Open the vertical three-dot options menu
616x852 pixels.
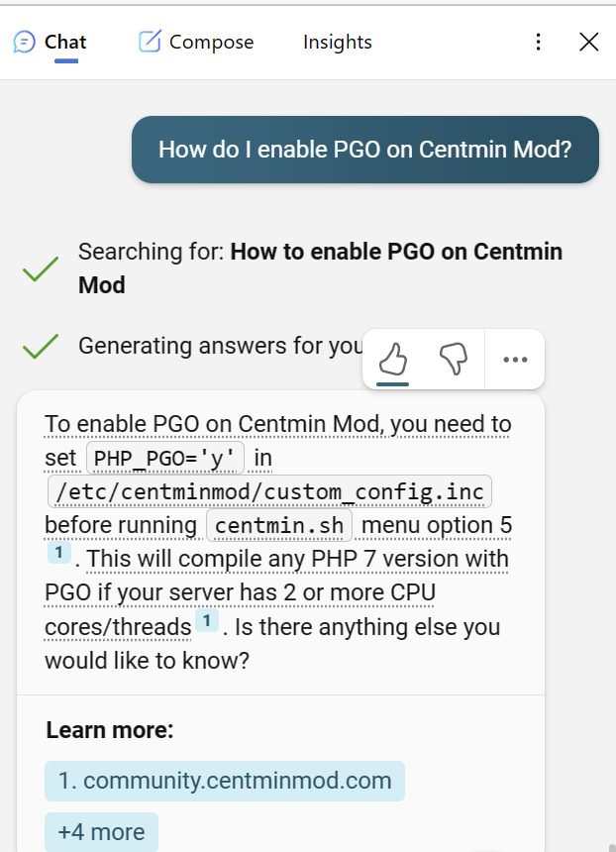coord(539,42)
